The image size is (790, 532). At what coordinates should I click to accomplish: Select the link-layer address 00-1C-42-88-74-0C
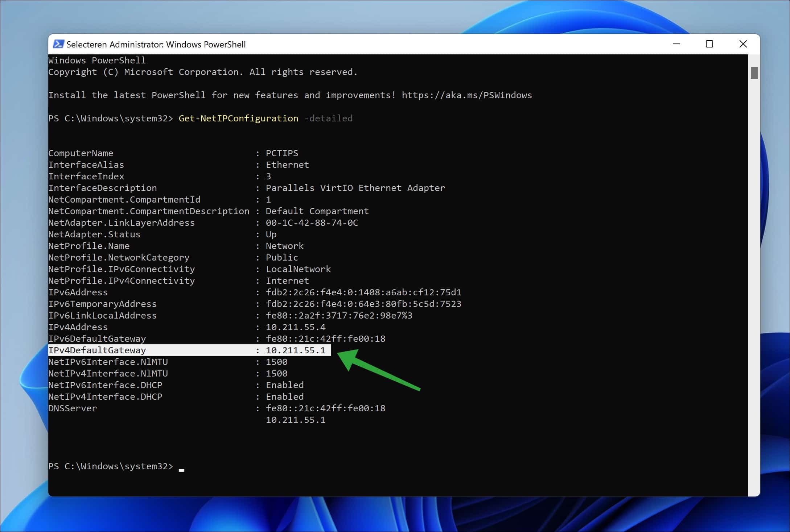point(312,223)
